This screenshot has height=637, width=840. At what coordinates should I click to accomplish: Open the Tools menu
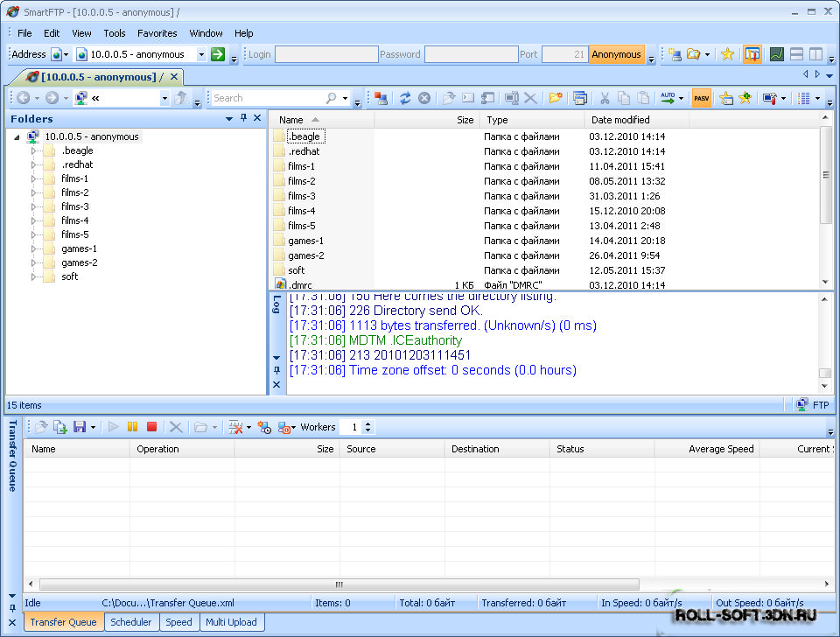click(115, 33)
